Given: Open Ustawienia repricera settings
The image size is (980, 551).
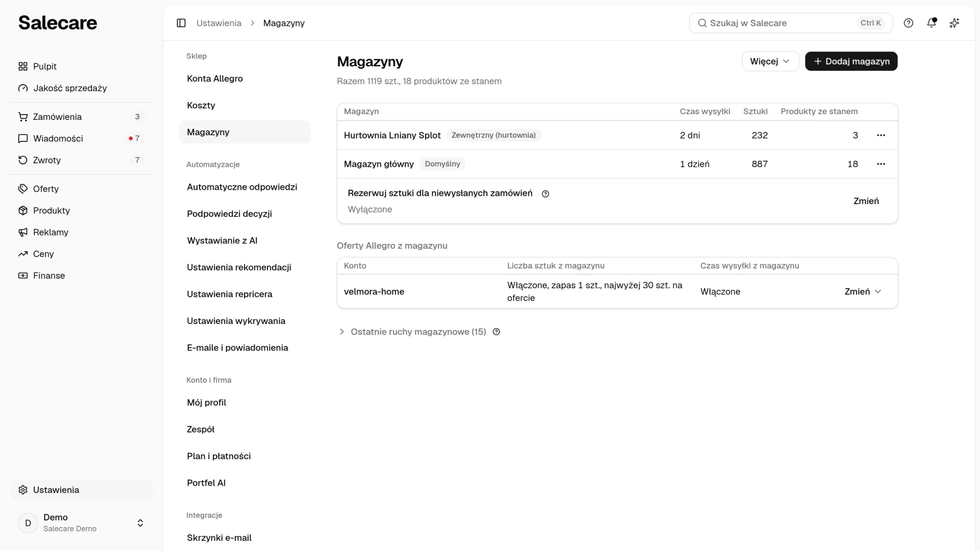Looking at the screenshot, I should tap(245, 294).
